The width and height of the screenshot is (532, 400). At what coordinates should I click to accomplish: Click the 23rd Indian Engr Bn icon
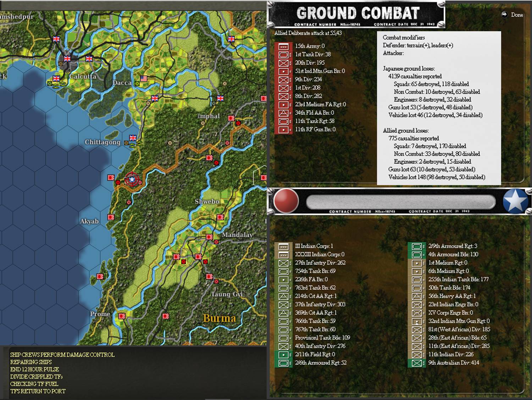coord(417,305)
